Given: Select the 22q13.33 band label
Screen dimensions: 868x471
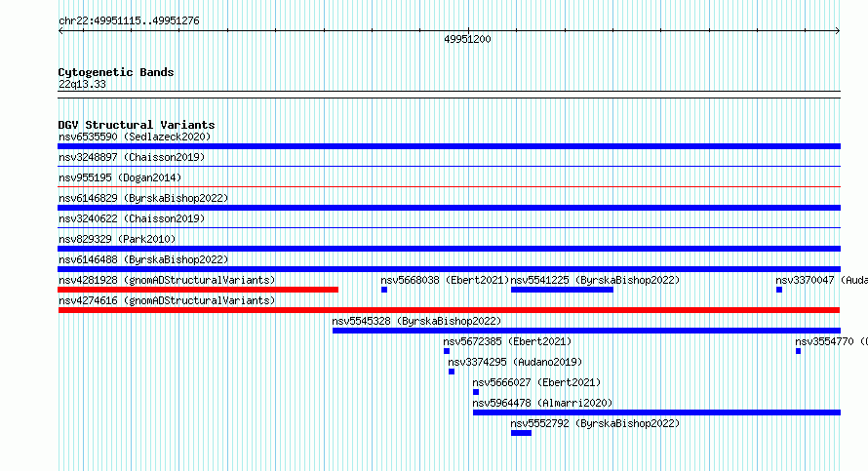Looking at the screenshot, I should point(82,84).
